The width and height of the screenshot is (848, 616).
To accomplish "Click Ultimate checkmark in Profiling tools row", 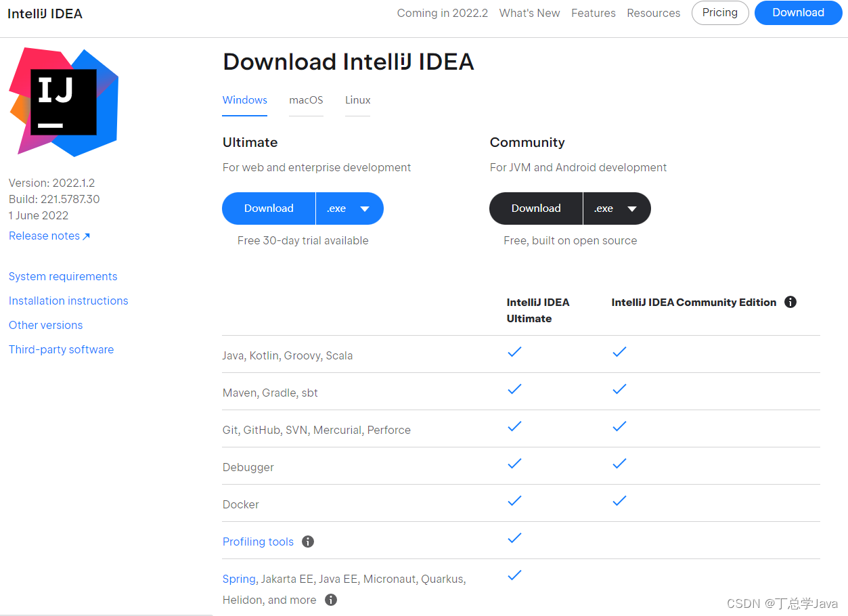I will click(x=515, y=538).
